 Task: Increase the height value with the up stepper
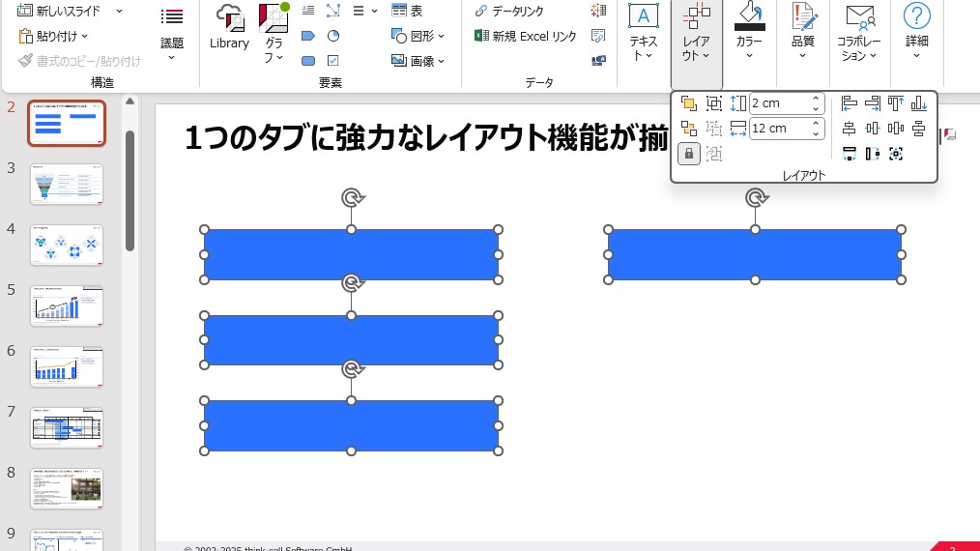[816, 98]
